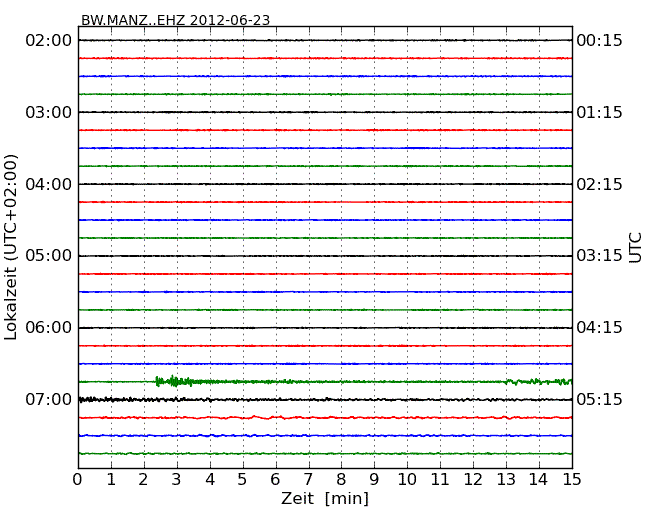Click the black trace at 02:00
The width and height of the screenshot is (650, 520).
(x=325, y=41)
